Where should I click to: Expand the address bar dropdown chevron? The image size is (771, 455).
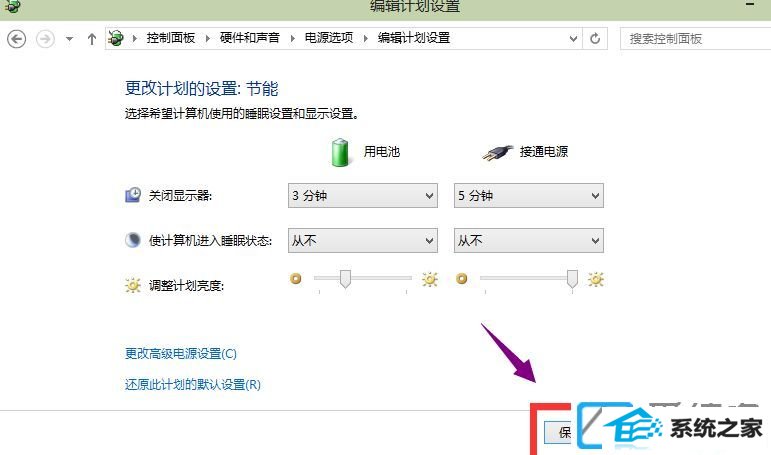click(x=573, y=38)
